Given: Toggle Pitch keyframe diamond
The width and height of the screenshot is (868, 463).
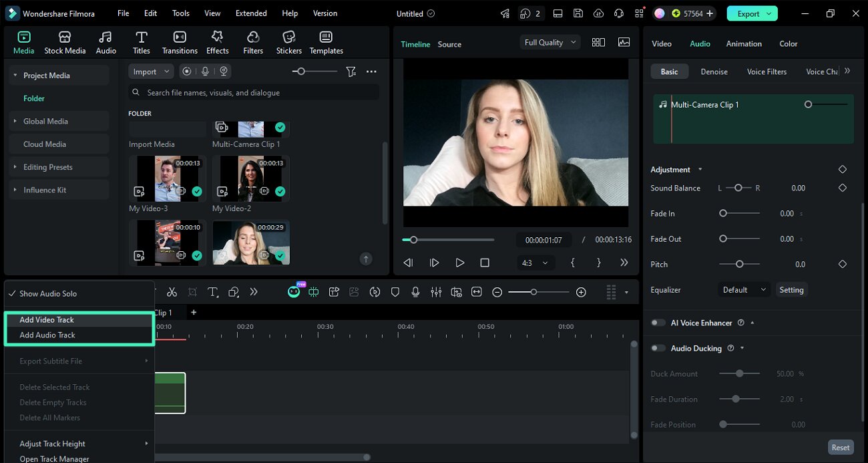Looking at the screenshot, I should (x=842, y=264).
